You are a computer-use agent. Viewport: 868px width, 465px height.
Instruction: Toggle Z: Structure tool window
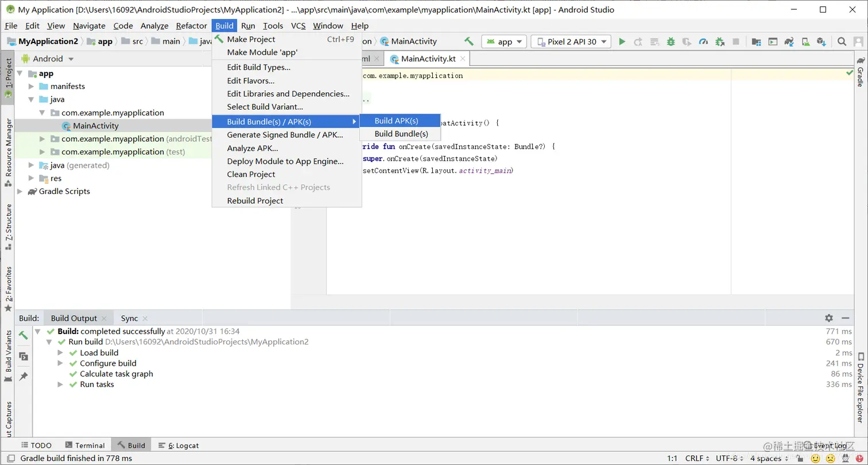pos(8,227)
